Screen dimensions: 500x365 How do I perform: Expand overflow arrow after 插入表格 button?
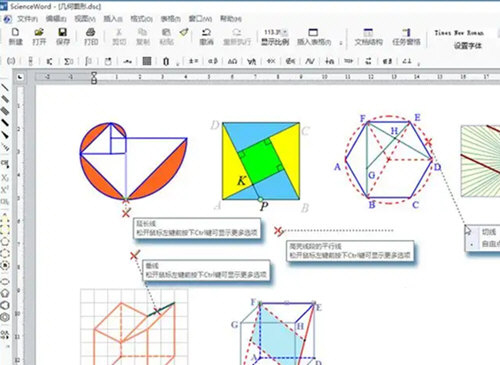point(341,43)
